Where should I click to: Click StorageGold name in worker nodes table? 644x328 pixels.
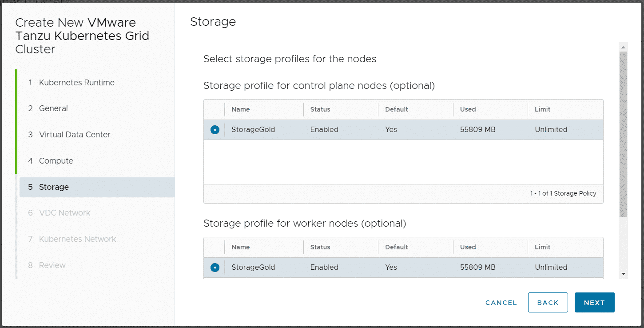[253, 268]
